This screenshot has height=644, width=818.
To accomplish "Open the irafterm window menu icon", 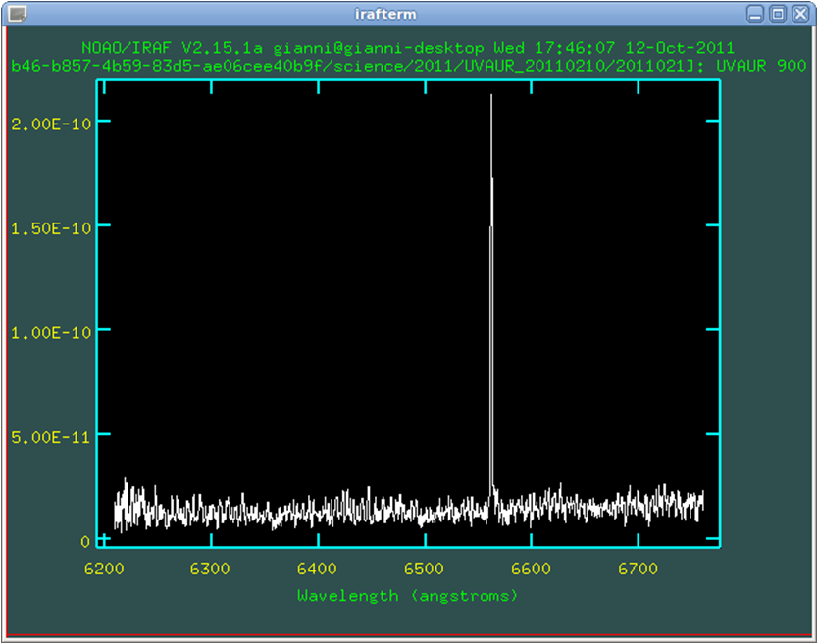I will [18, 14].
